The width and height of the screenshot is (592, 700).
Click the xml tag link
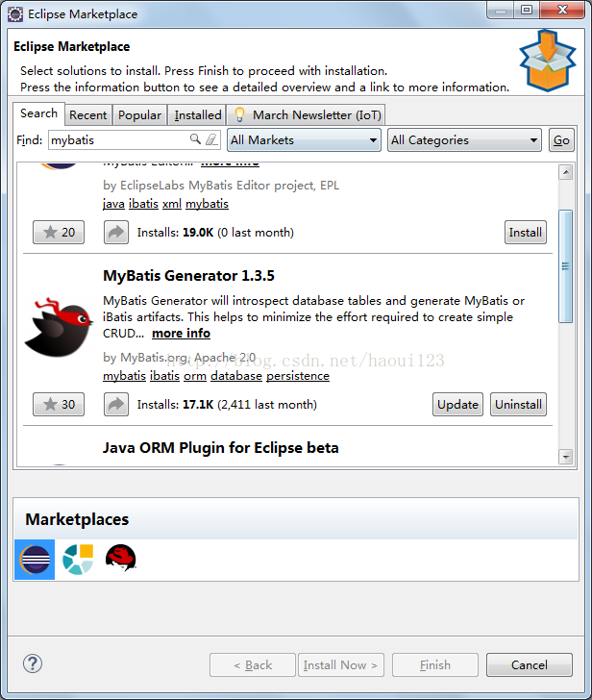point(172,204)
